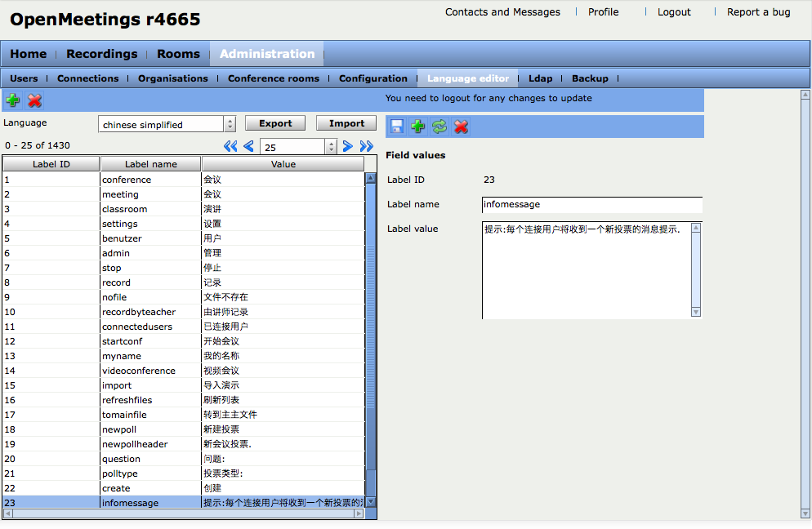Open the Recordings menu
812x529 pixels.
(x=102, y=54)
